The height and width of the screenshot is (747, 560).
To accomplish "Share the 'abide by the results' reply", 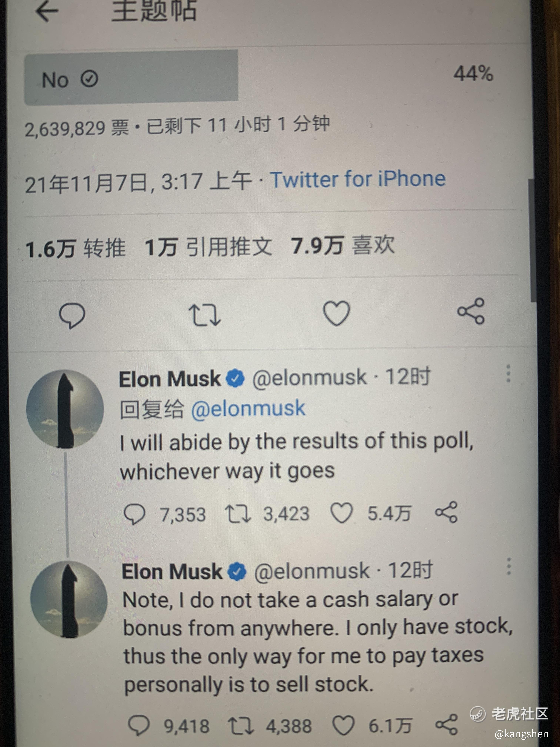I will [446, 512].
